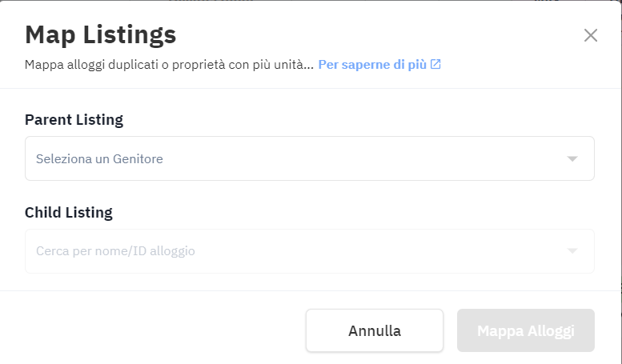The width and height of the screenshot is (622, 364).
Task: Focus the Cerca per nome/ID alloggio search field
Action: click(310, 251)
